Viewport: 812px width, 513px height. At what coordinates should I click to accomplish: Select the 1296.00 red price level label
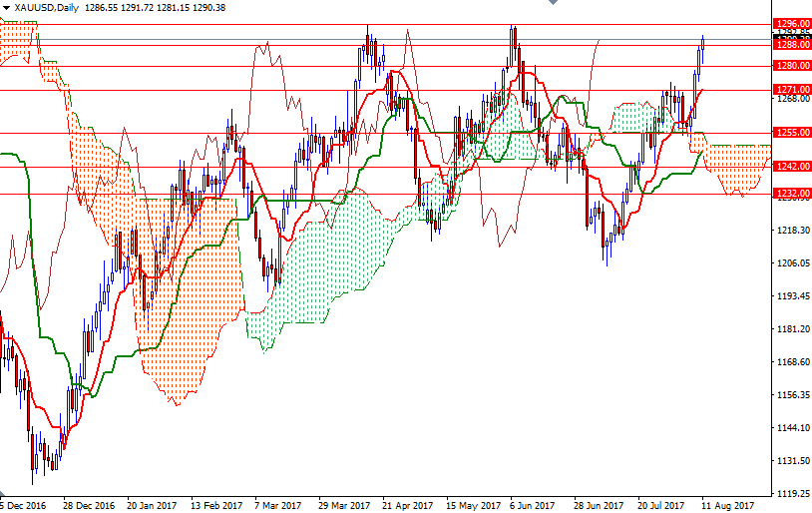(791, 23)
